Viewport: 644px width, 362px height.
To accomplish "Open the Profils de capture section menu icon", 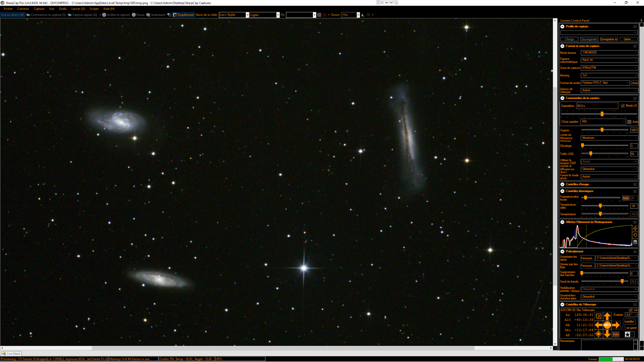I will 635,26.
